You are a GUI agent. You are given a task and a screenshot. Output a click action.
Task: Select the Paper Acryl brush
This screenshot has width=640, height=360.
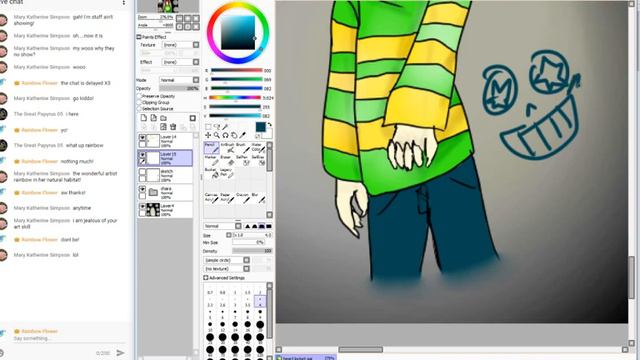[228, 198]
